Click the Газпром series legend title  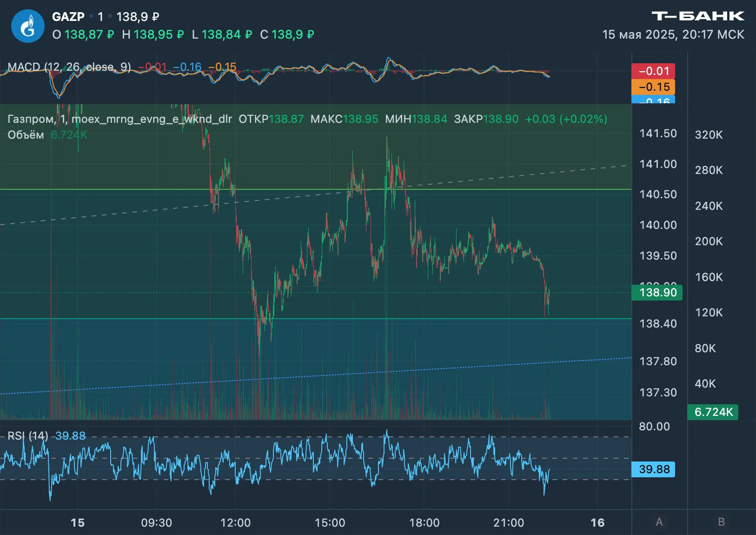pos(120,119)
